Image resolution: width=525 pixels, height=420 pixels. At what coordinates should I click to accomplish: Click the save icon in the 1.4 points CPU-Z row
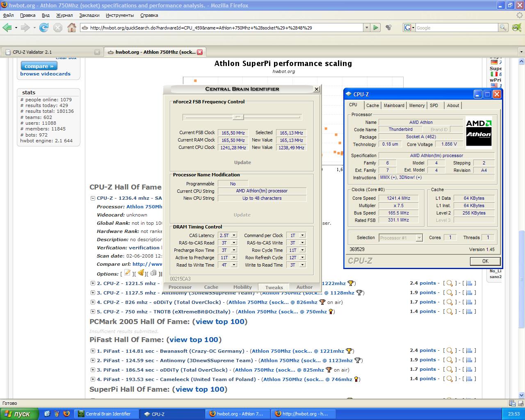pos(469,311)
